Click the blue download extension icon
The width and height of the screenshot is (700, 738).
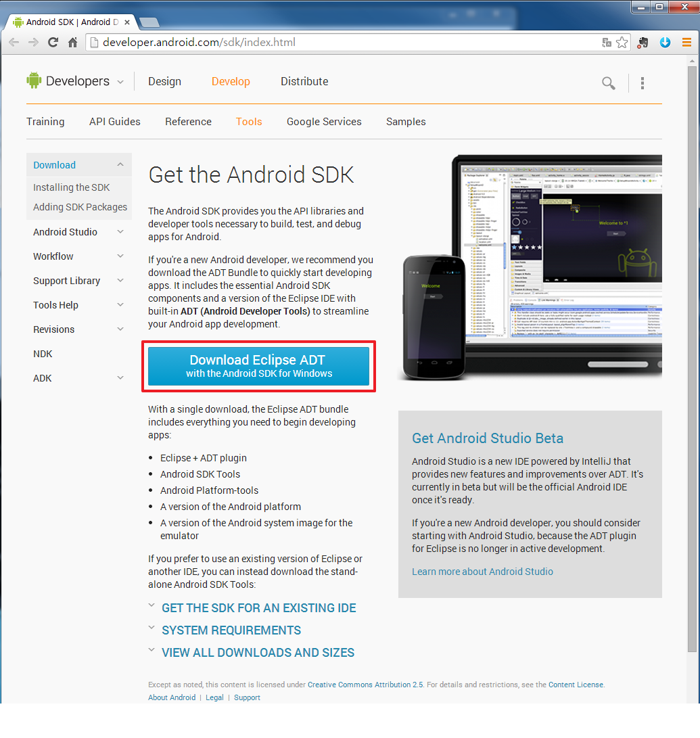665,43
